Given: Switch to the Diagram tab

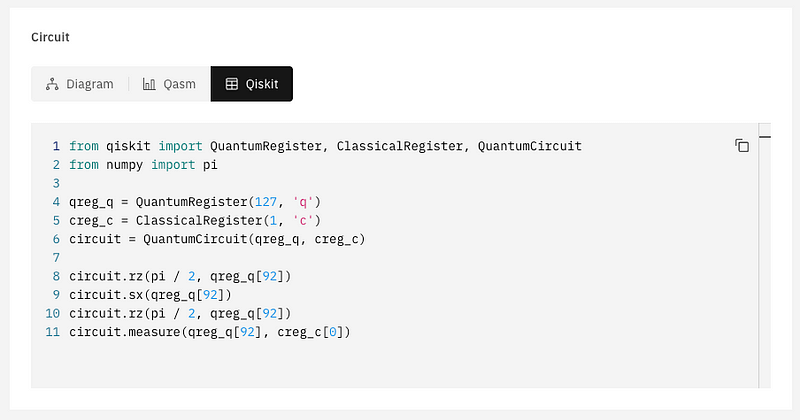Looking at the screenshot, I should [80, 84].
